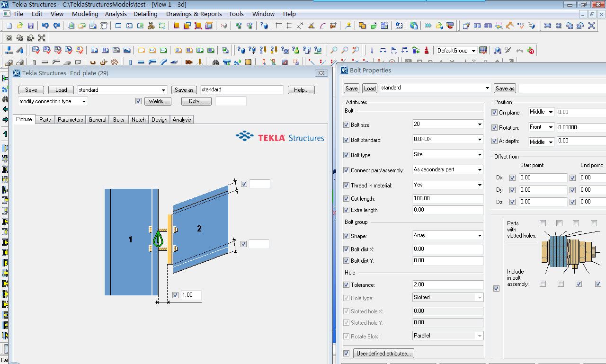Click Load button in End plate dialog
The width and height of the screenshot is (606, 364).
pyautogui.click(x=61, y=90)
